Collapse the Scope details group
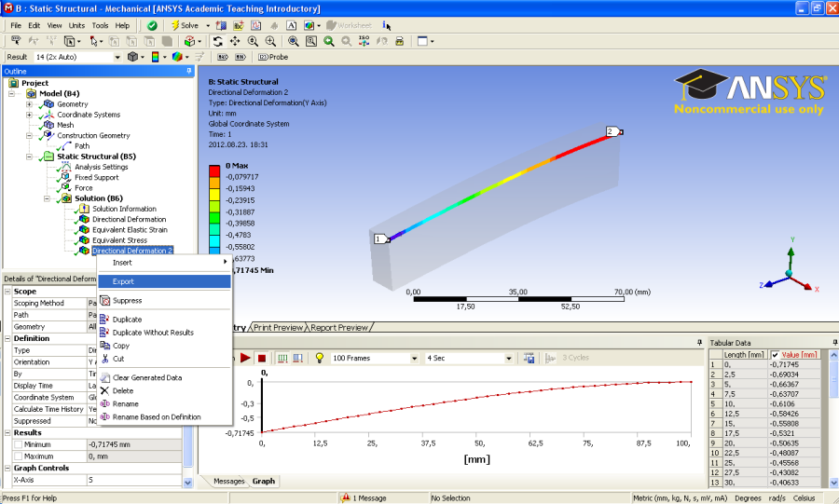 7,292
